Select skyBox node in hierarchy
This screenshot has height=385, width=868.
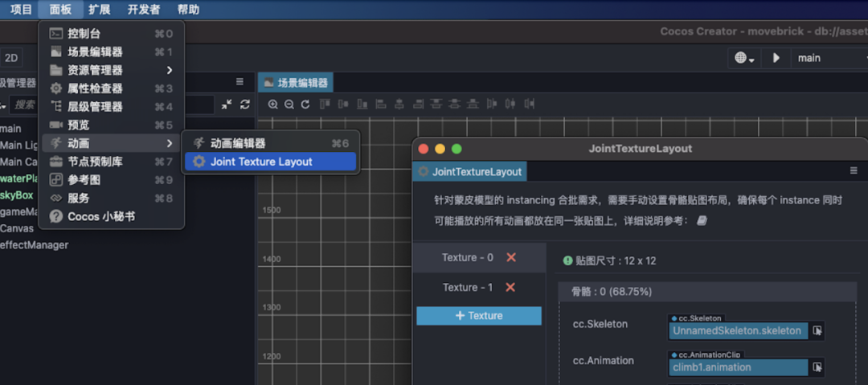point(17,195)
